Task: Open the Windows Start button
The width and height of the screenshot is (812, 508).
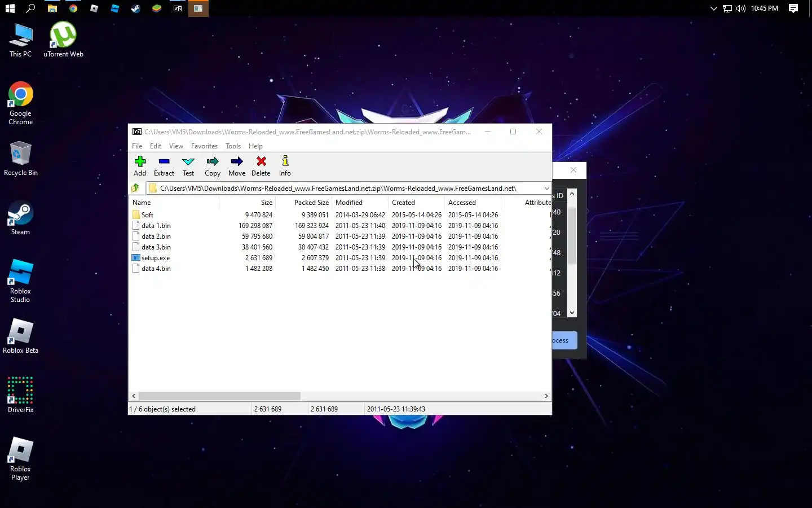Action: 10,8
